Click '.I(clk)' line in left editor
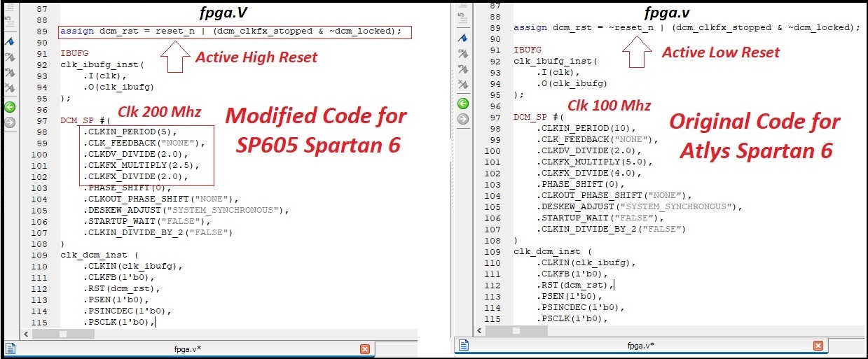868x359 pixels. click(x=105, y=76)
